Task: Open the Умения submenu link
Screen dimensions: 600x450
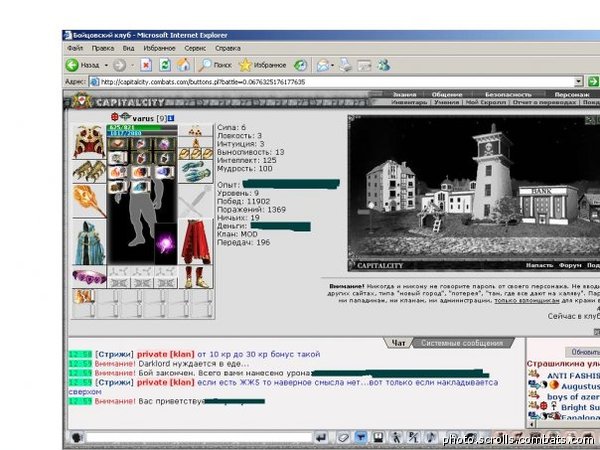Action: [446, 102]
